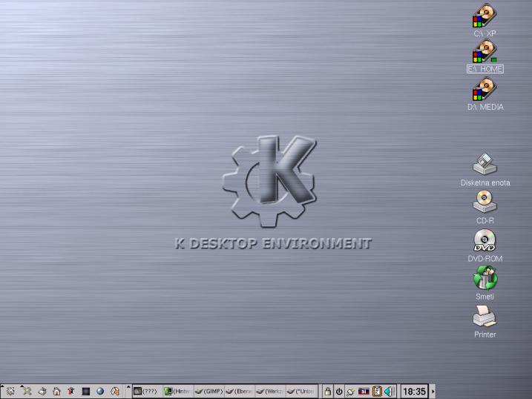Click the DVD-ROM label text

click(x=485, y=259)
